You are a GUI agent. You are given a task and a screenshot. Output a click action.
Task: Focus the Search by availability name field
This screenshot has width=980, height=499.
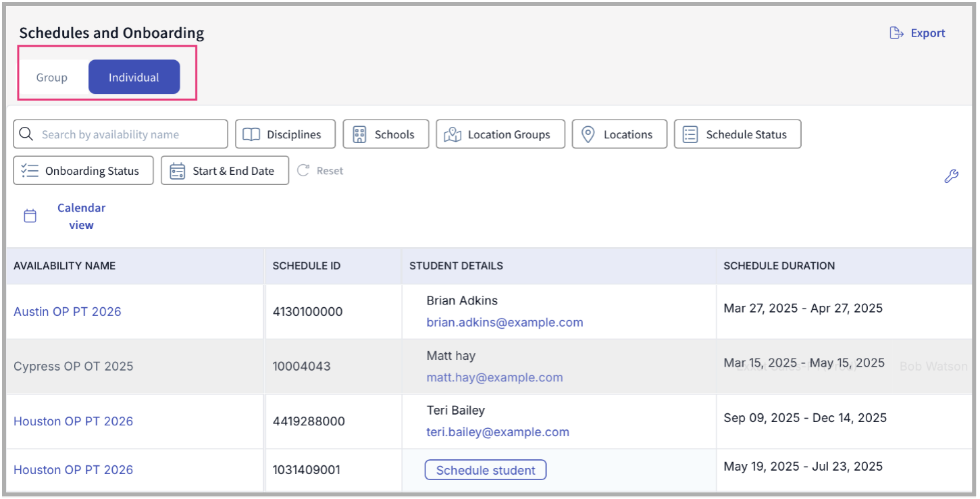tap(128, 134)
